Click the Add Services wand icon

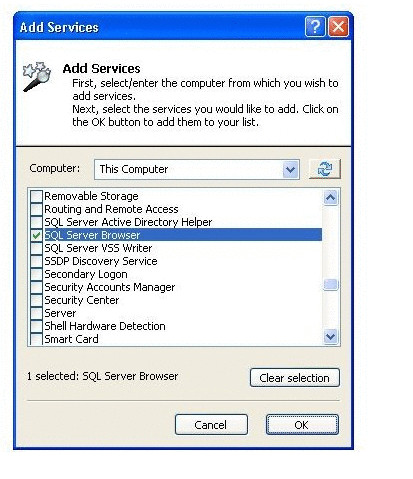(x=37, y=76)
